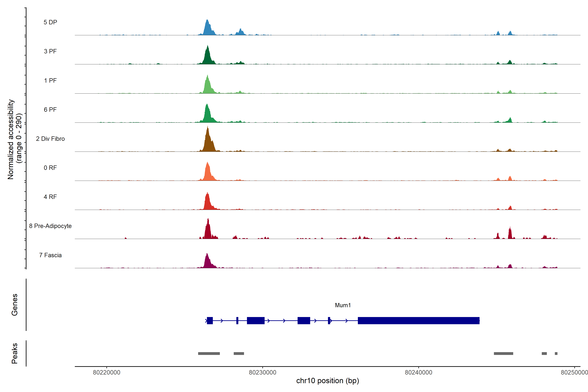Viewport: 588px width, 392px height.
Task: Click the 6 PF track label
Action: tap(50, 109)
